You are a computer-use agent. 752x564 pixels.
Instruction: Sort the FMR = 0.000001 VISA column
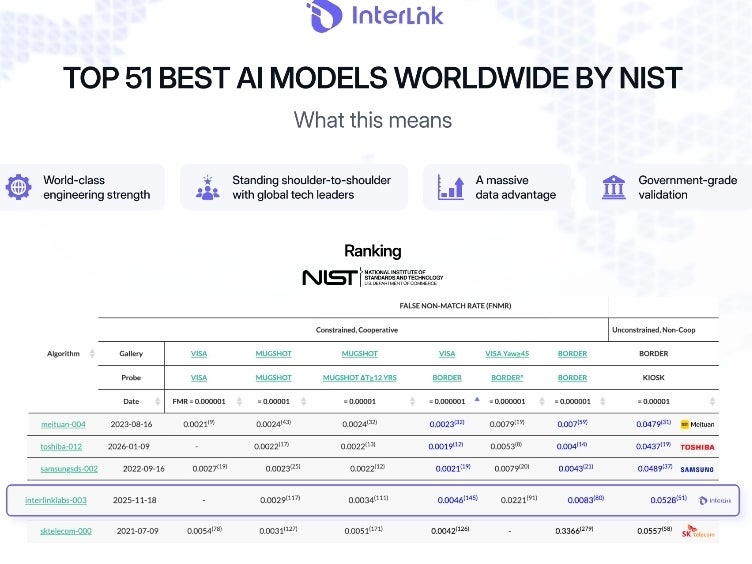point(239,401)
